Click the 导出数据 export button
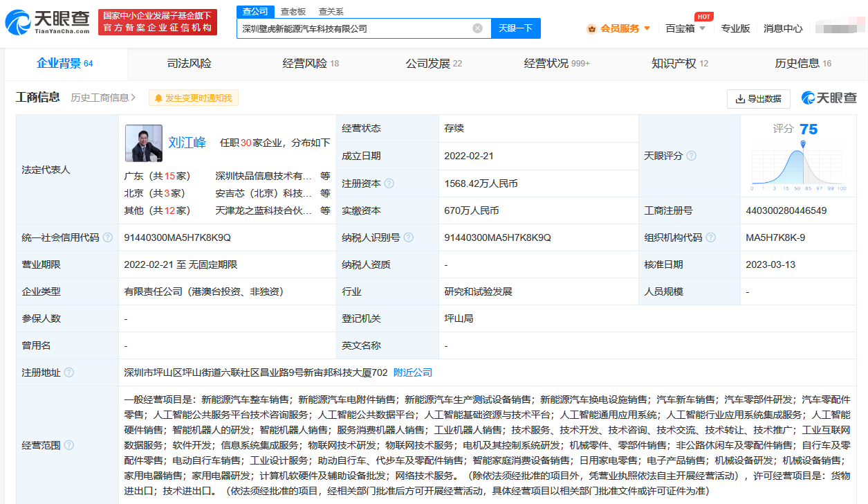The image size is (868, 504). point(759,98)
